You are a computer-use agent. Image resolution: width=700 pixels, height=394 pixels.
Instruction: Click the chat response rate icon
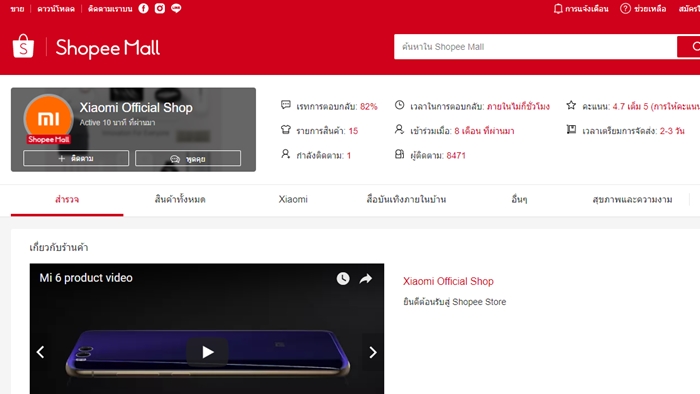286,105
